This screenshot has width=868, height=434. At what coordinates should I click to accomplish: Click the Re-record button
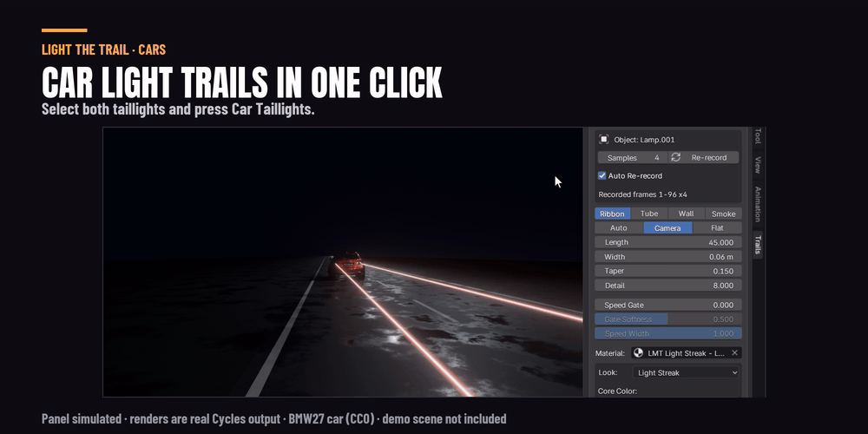[704, 158]
